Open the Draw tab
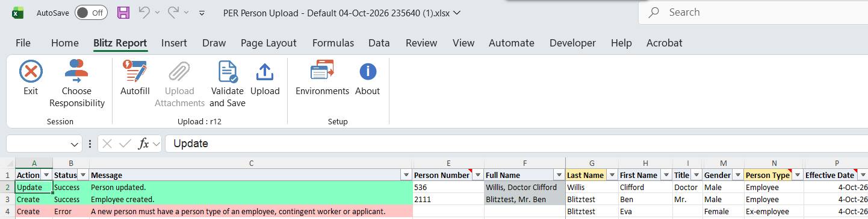 [x=214, y=43]
